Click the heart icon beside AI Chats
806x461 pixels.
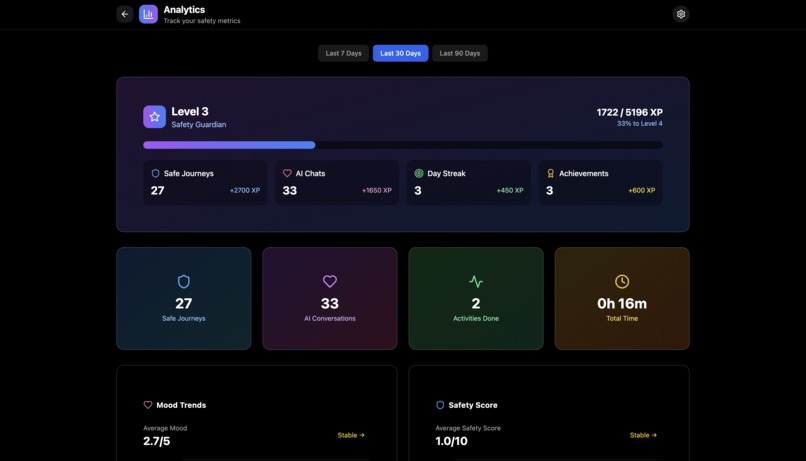[287, 174]
